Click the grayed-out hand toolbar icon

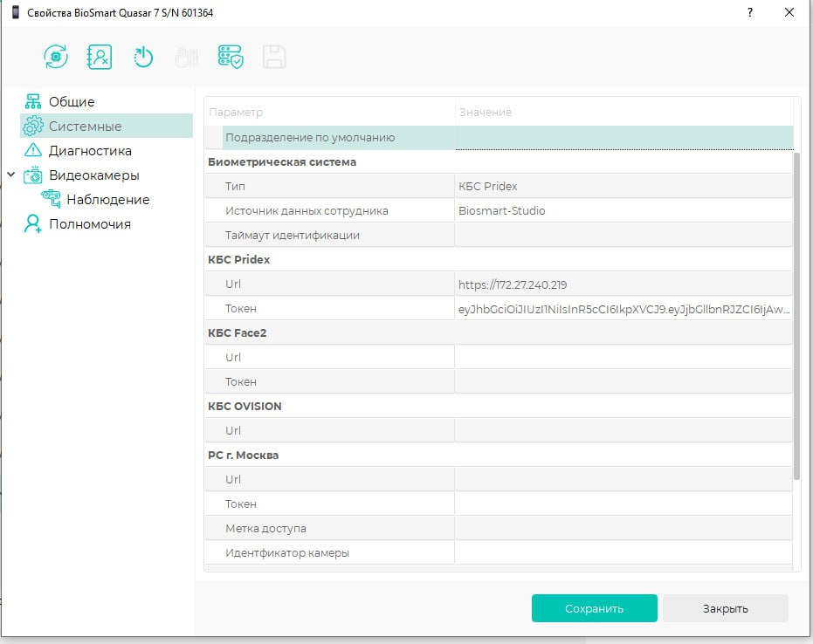click(187, 57)
